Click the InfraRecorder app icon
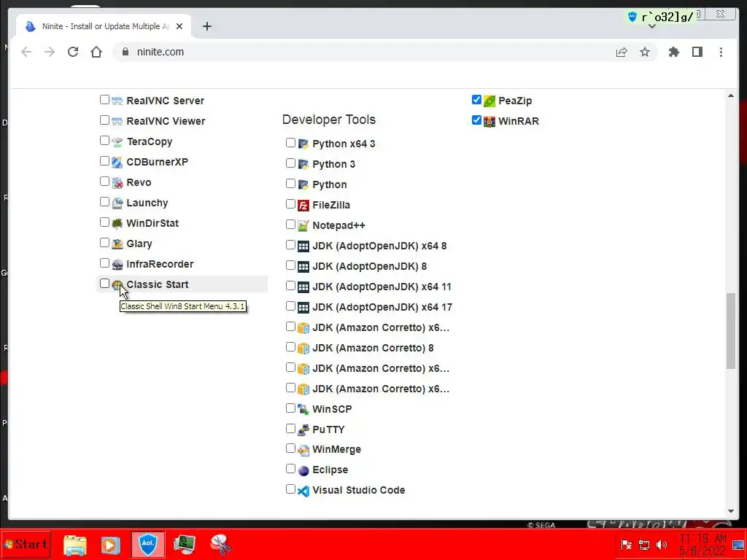This screenshot has height=560, width=747. [x=117, y=264]
